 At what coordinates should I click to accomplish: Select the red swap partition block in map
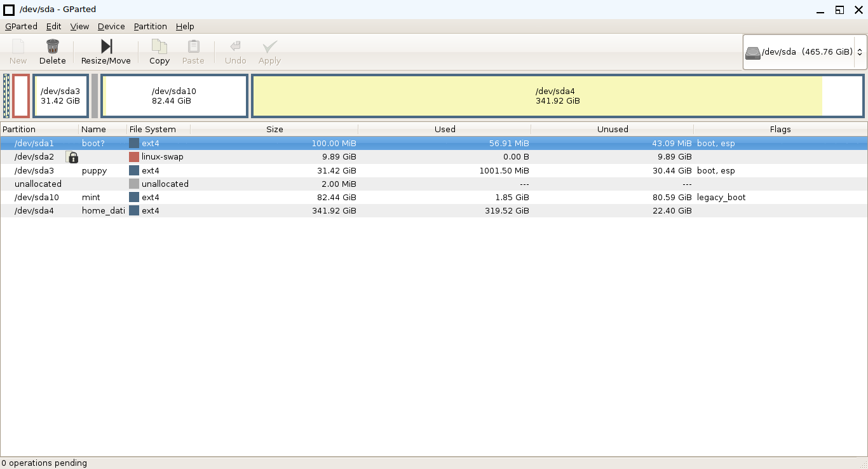[21, 96]
